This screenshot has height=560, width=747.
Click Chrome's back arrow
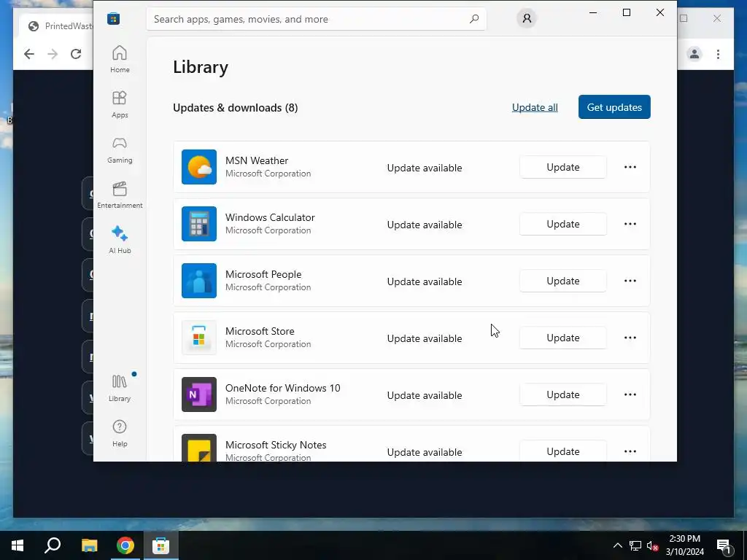click(x=29, y=54)
